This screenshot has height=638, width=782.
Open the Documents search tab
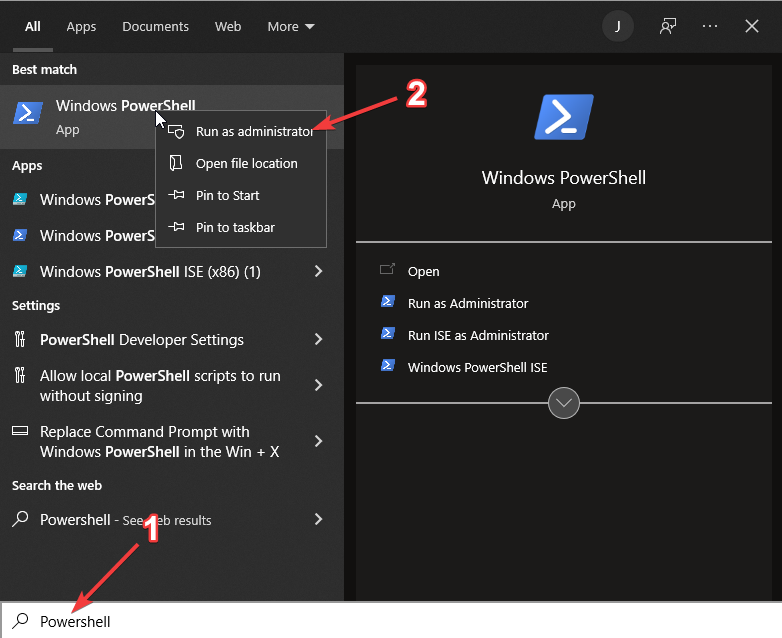pyautogui.click(x=155, y=26)
